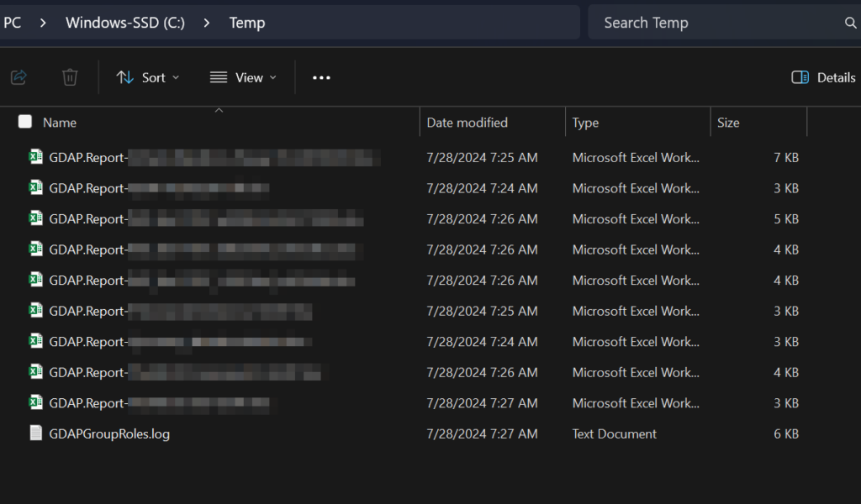Click the Share icon in the toolbar
Viewport: 861px width, 504px height.
[x=18, y=77]
